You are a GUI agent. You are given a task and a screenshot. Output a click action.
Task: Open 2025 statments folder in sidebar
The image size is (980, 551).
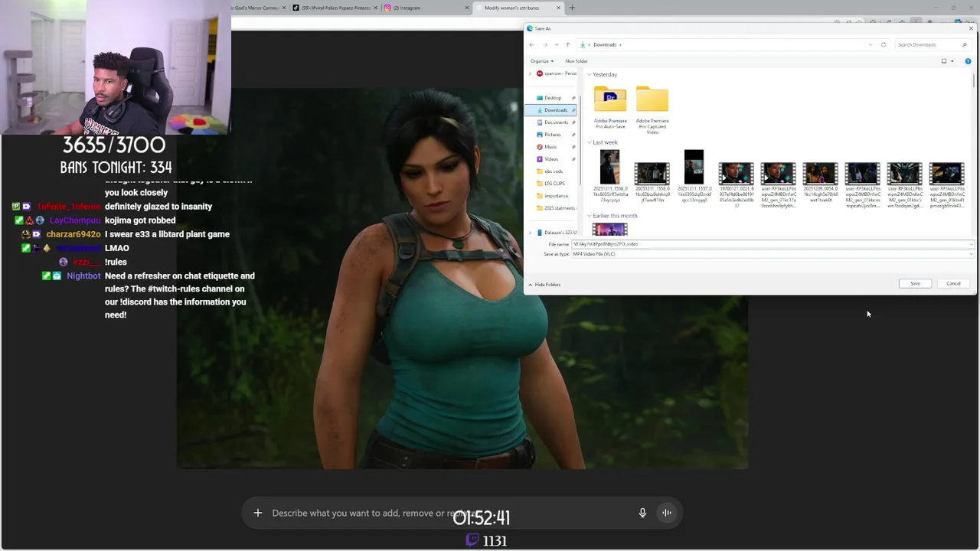point(555,208)
